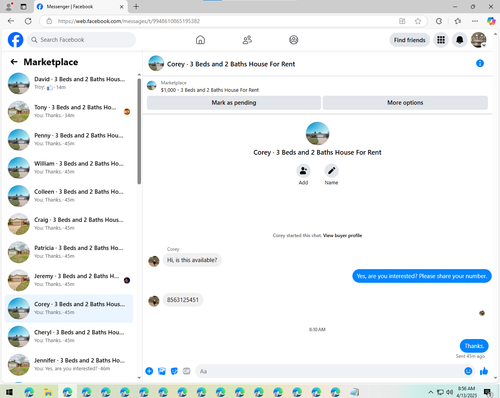Screen dimensions: 500x398
Task: Open the browser favorites list icon
Action: (x=458, y=21)
